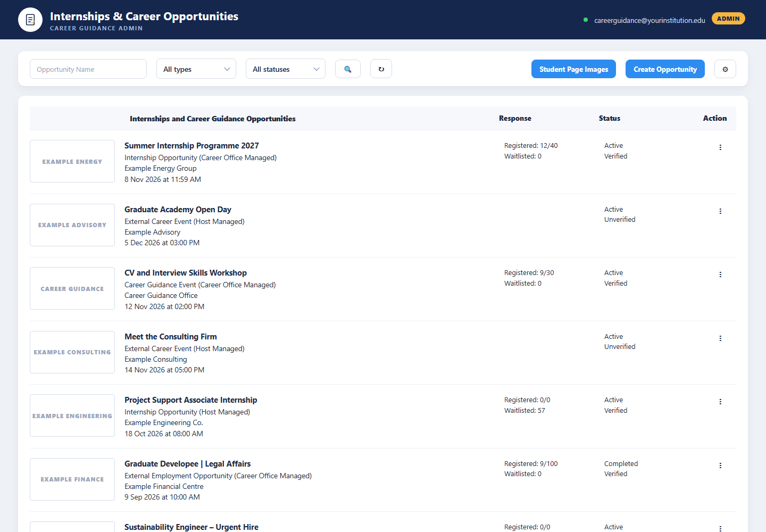
Task: Open the settings gear button
Action: (x=725, y=69)
